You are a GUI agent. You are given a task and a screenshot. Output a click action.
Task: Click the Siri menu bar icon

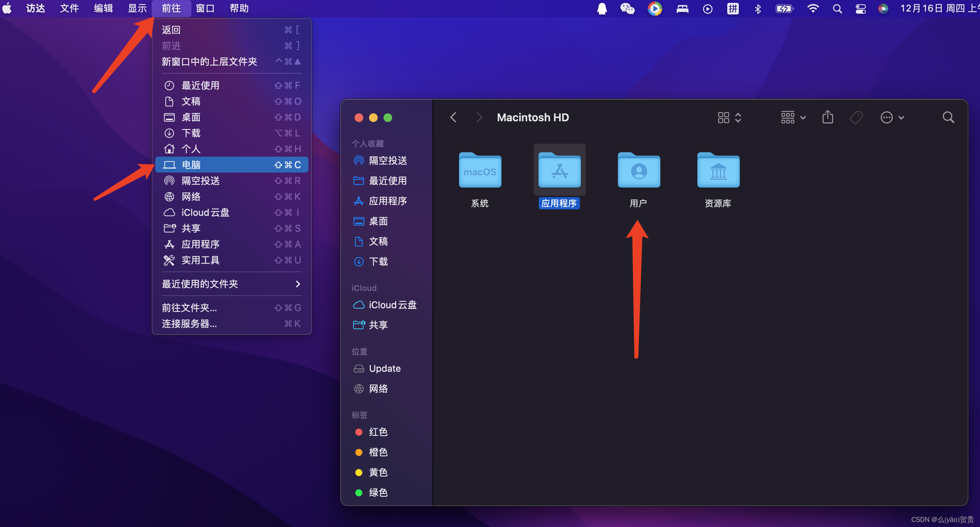(883, 8)
